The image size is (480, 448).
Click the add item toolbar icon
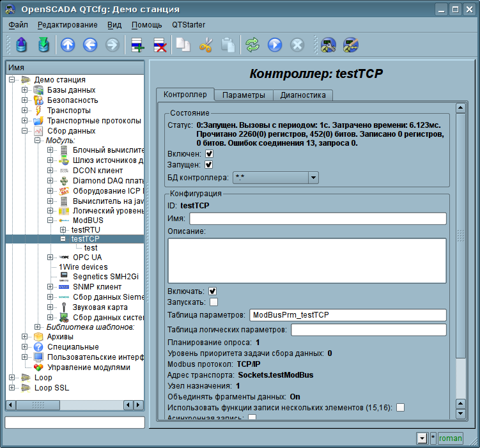coord(137,45)
